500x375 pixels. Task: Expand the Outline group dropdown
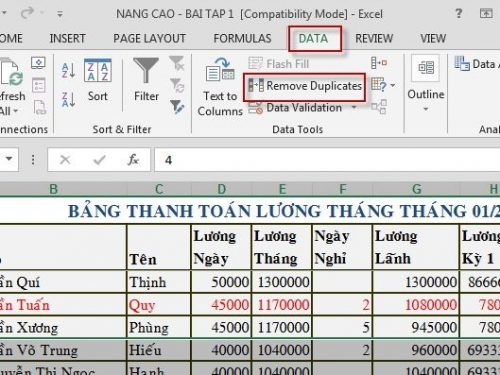click(x=426, y=109)
